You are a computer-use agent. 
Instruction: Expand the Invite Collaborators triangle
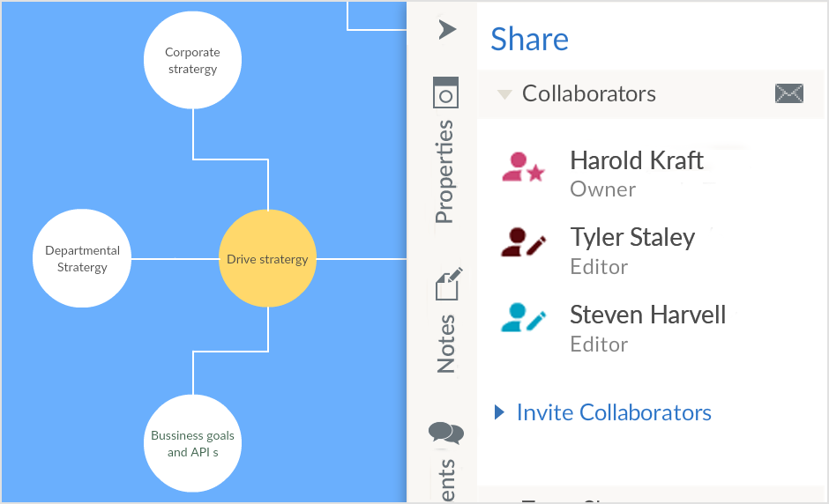point(500,411)
